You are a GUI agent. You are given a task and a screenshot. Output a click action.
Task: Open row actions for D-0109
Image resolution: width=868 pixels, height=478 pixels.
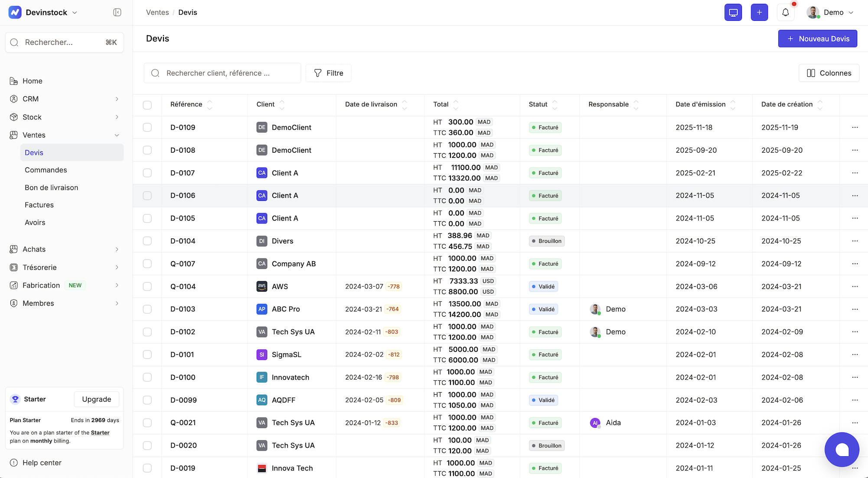[855, 128]
